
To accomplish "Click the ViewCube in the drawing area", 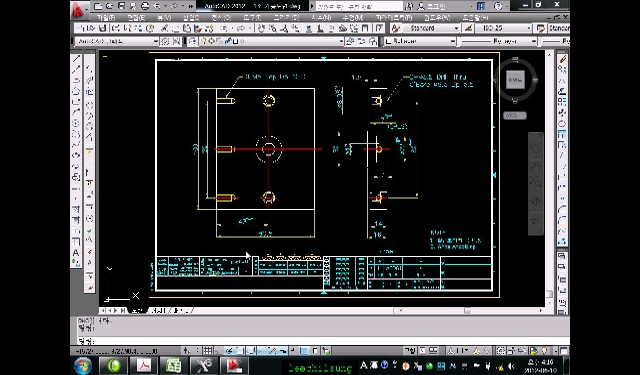I will [x=515, y=80].
